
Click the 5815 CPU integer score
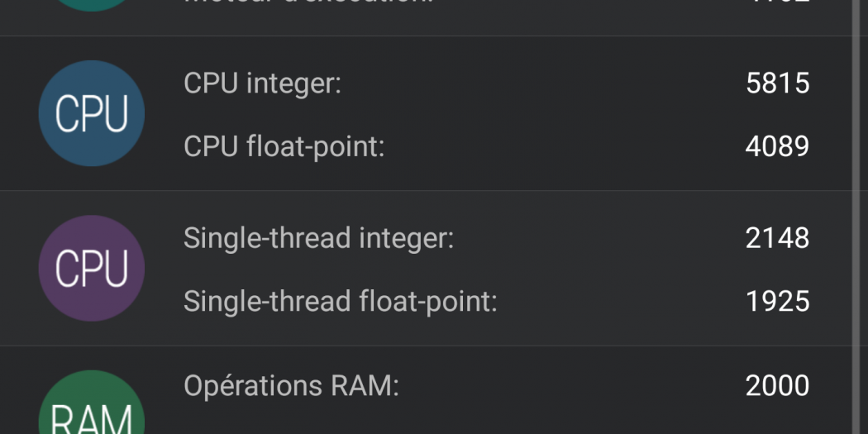coord(777,83)
